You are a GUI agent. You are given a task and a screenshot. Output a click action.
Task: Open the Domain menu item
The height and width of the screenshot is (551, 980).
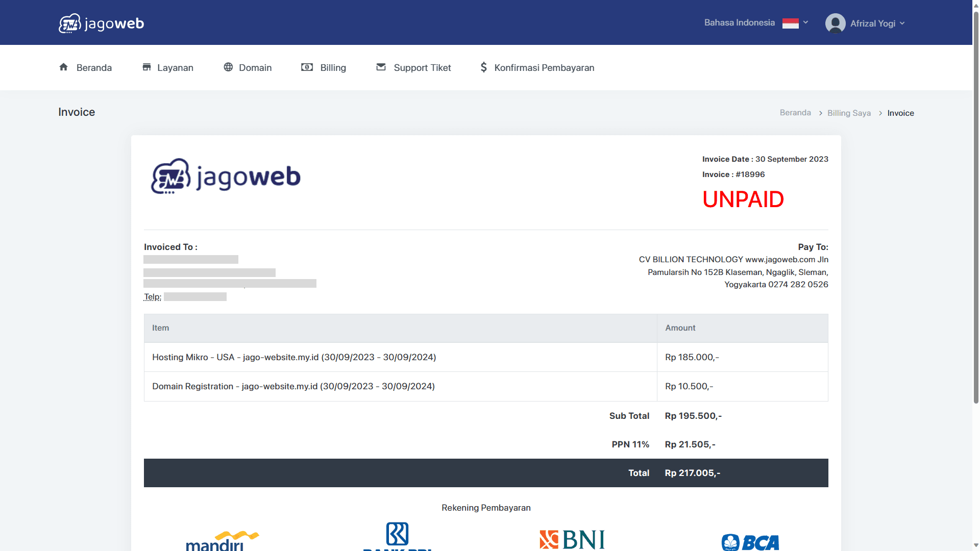point(248,67)
